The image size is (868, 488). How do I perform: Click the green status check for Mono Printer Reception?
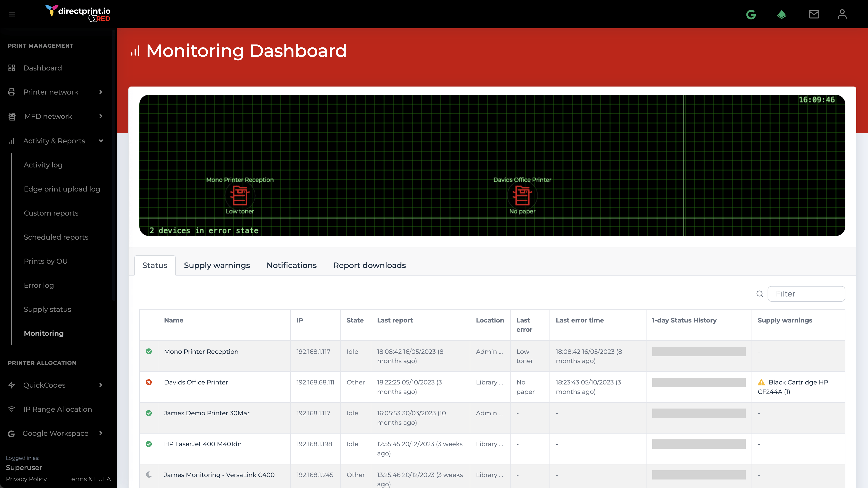click(149, 352)
